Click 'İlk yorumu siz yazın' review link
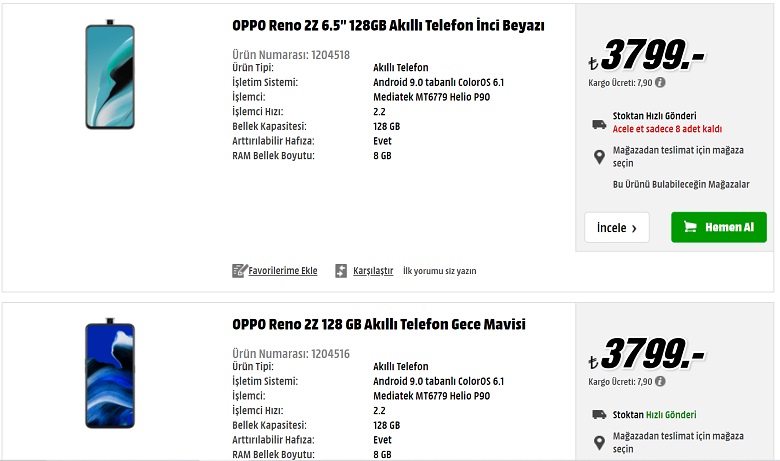 [440, 271]
